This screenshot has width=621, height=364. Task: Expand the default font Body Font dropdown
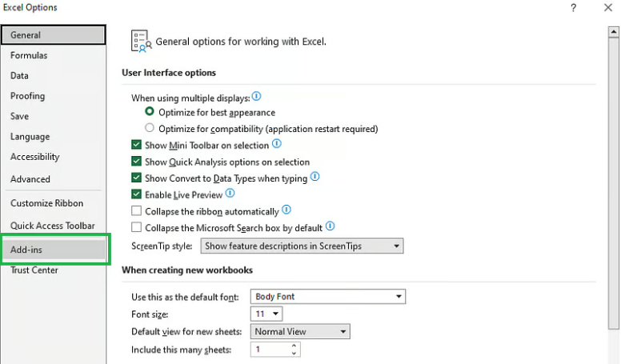click(328, 297)
